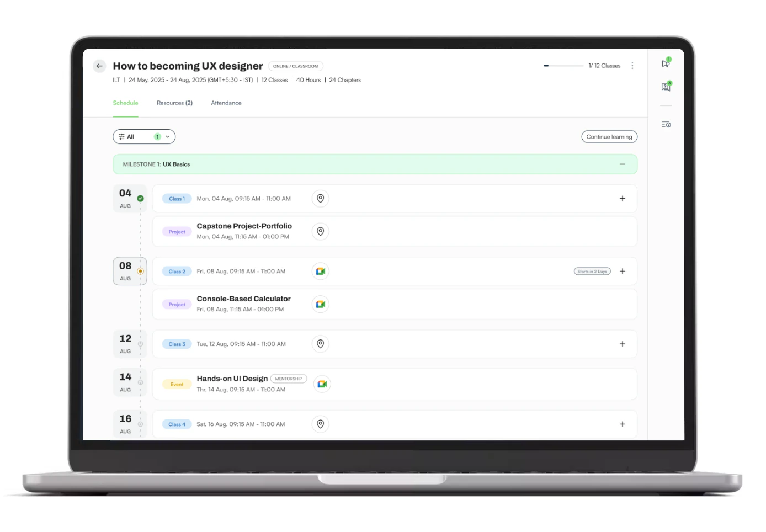Open the Q&A discussion icon in sidebar
This screenshot has height=532, width=766.
pyautogui.click(x=666, y=87)
